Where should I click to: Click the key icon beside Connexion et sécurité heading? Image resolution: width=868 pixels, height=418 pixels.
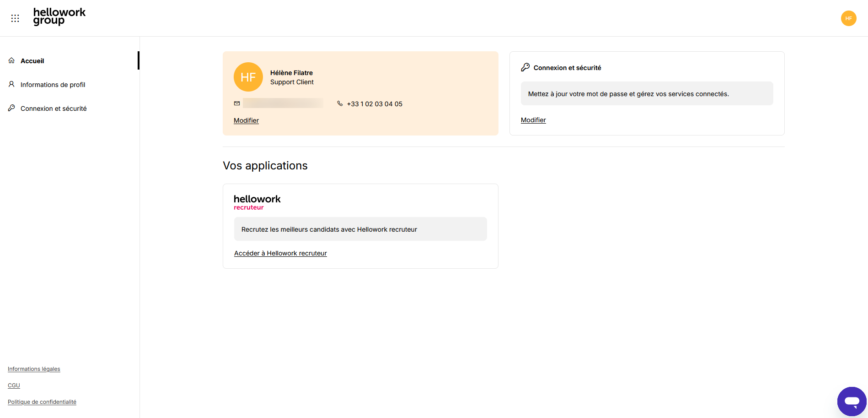[x=525, y=67]
